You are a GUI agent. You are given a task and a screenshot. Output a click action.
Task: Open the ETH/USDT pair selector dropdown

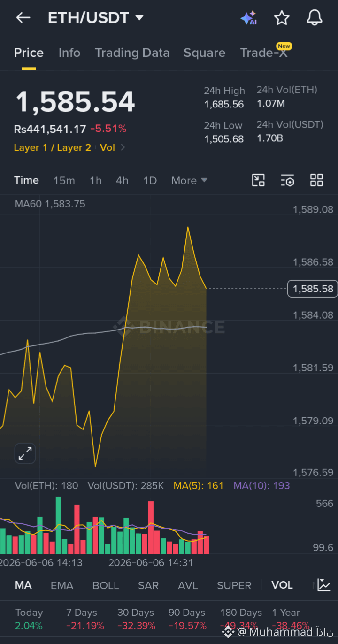pos(96,18)
